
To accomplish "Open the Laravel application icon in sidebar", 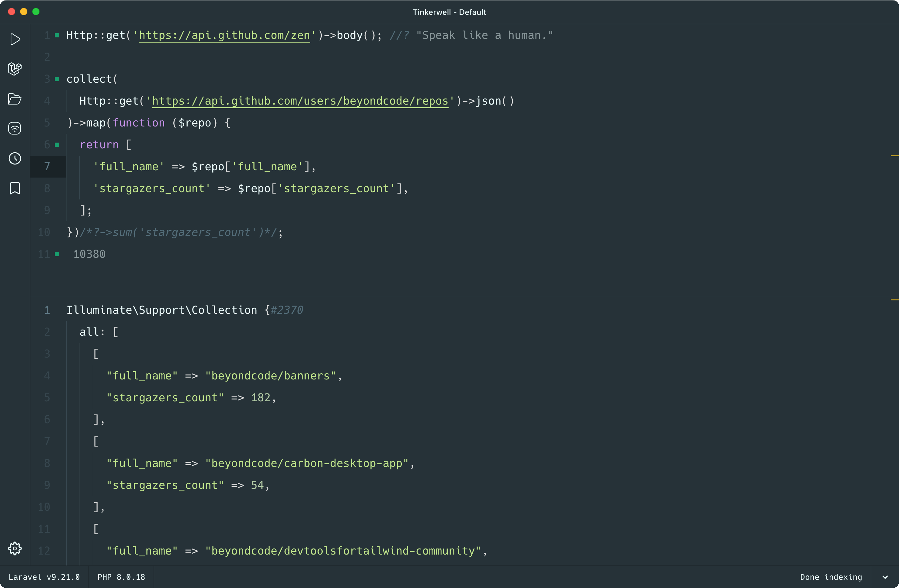I will 15,69.
